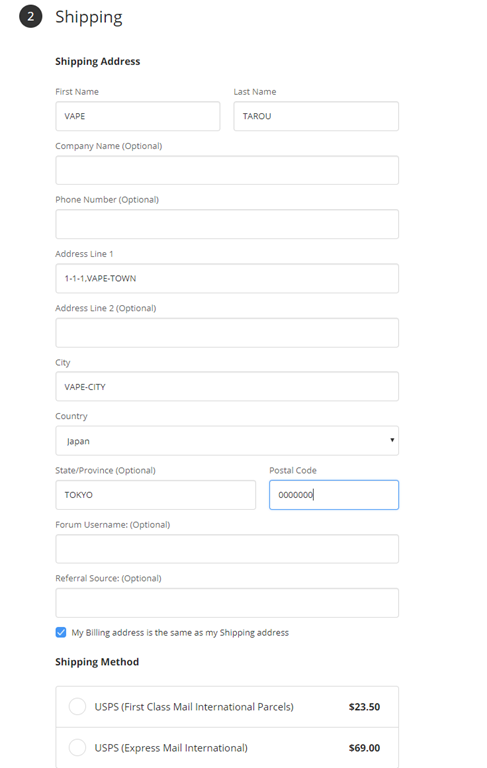Open the Country dropdown showing Japan
Image resolution: width=487 pixels, height=768 pixels.
[227, 440]
